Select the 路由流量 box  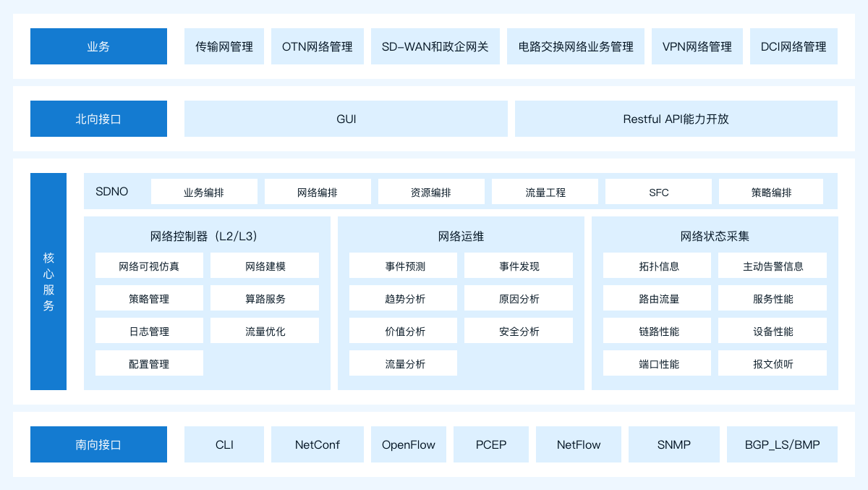(657, 298)
